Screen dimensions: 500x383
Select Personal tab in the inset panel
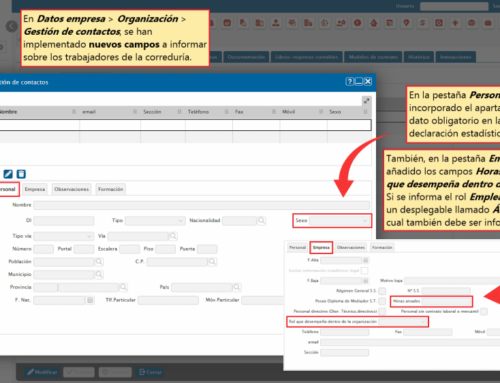tap(297, 247)
